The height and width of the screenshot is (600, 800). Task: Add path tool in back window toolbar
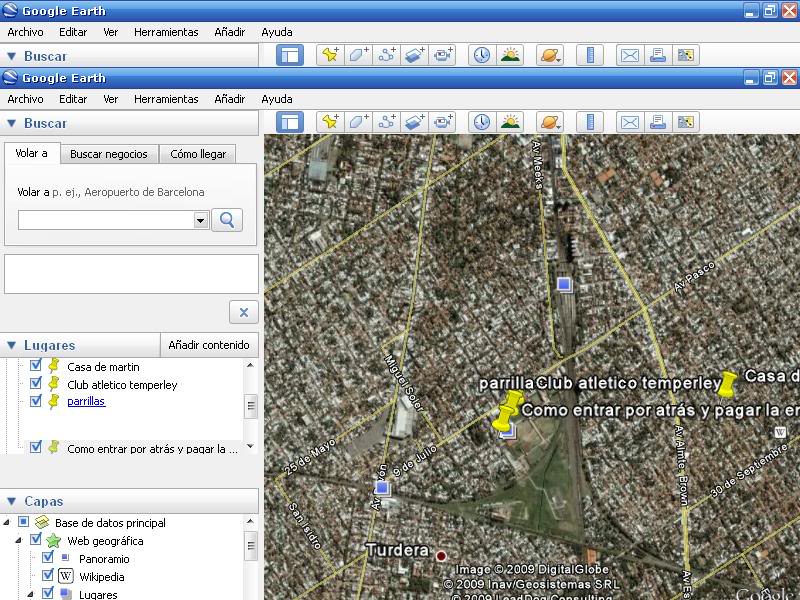[387, 55]
